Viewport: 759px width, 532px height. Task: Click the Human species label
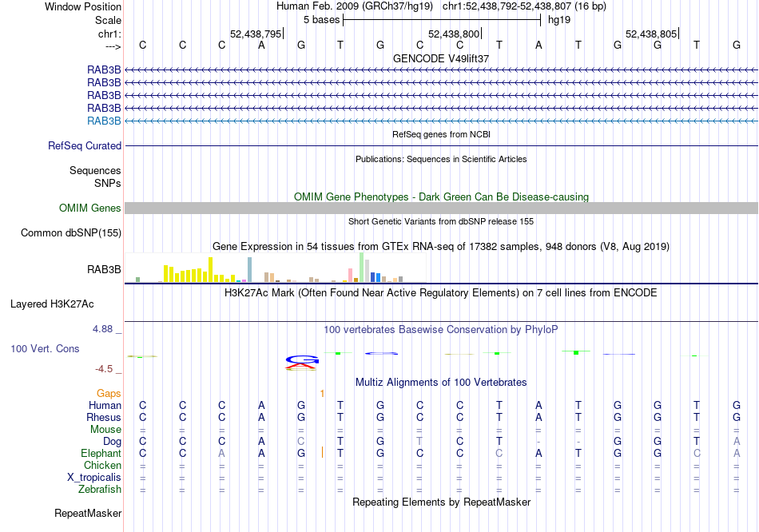[105, 406]
